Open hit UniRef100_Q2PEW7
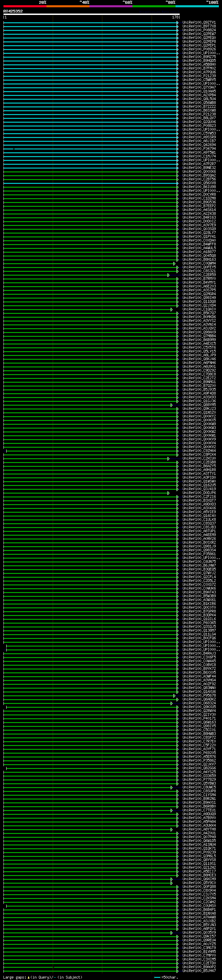222x980 pixels. 199,34
